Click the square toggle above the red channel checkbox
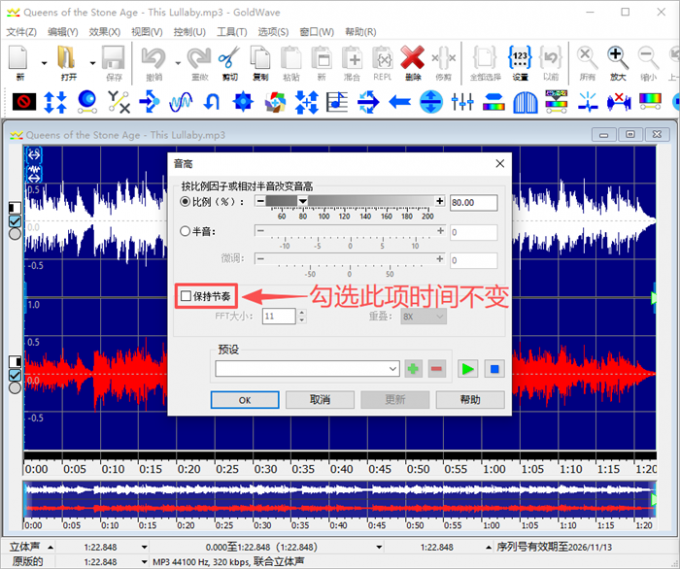This screenshot has height=569, width=680. [x=15, y=361]
